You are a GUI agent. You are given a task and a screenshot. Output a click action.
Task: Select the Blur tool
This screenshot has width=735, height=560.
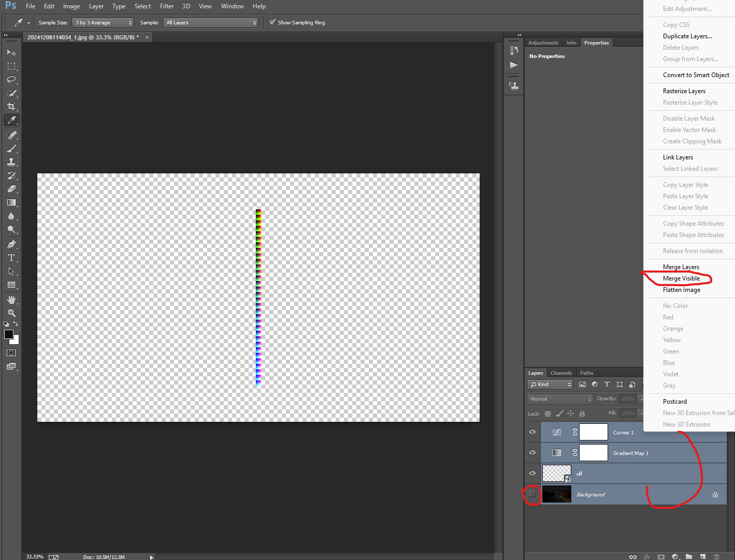(x=11, y=216)
